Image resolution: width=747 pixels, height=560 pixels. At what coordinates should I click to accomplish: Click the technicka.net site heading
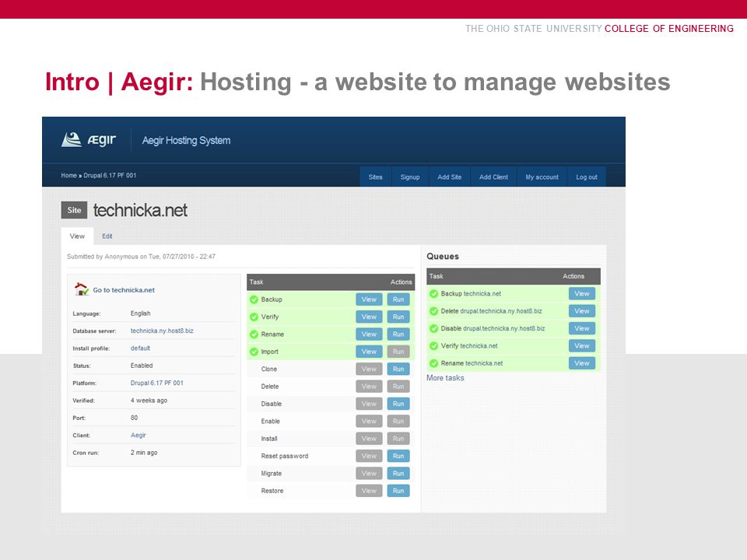140,210
